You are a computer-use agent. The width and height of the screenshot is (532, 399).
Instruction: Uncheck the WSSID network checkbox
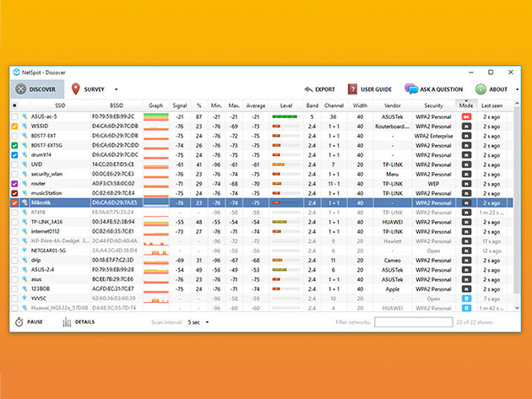pos(14,126)
